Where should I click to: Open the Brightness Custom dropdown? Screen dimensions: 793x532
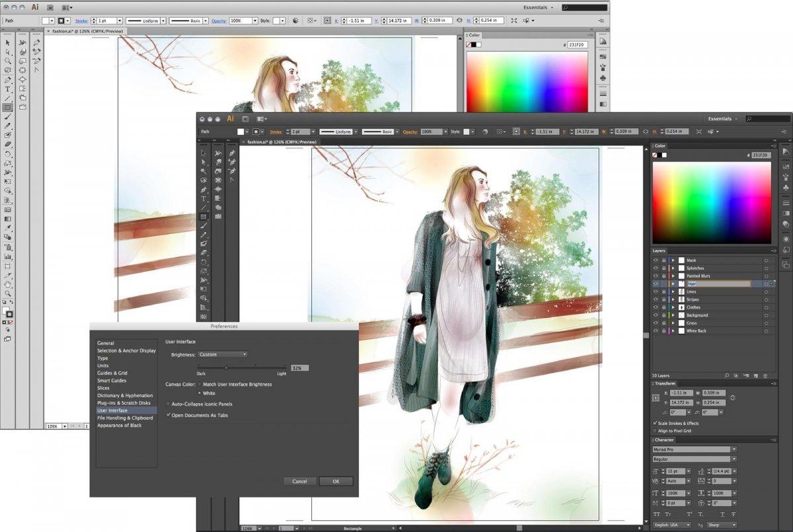tap(223, 354)
